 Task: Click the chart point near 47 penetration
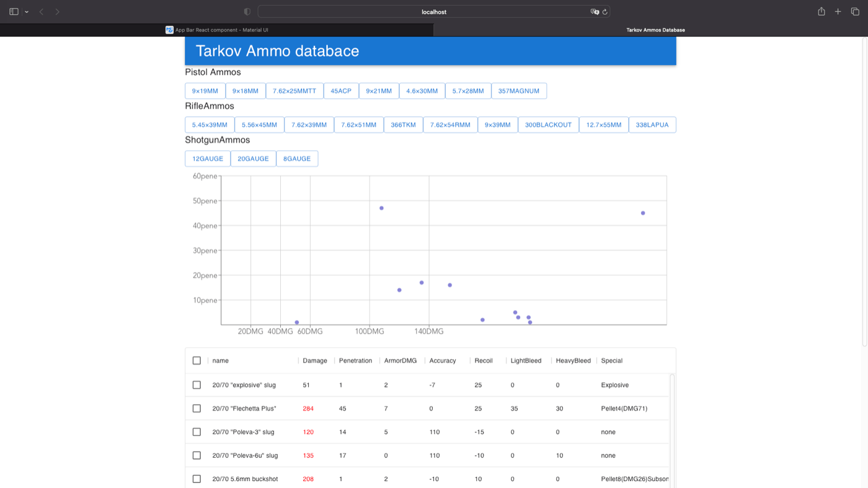pos(381,208)
